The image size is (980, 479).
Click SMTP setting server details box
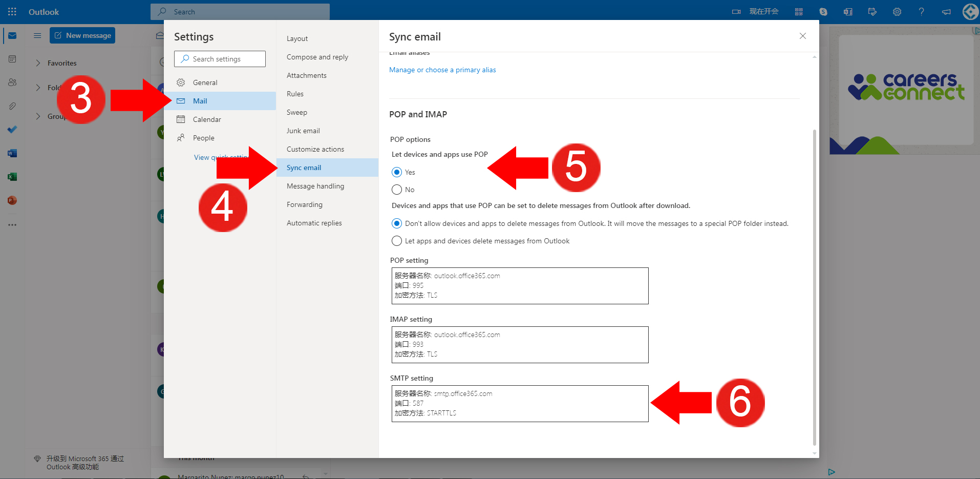tap(520, 404)
